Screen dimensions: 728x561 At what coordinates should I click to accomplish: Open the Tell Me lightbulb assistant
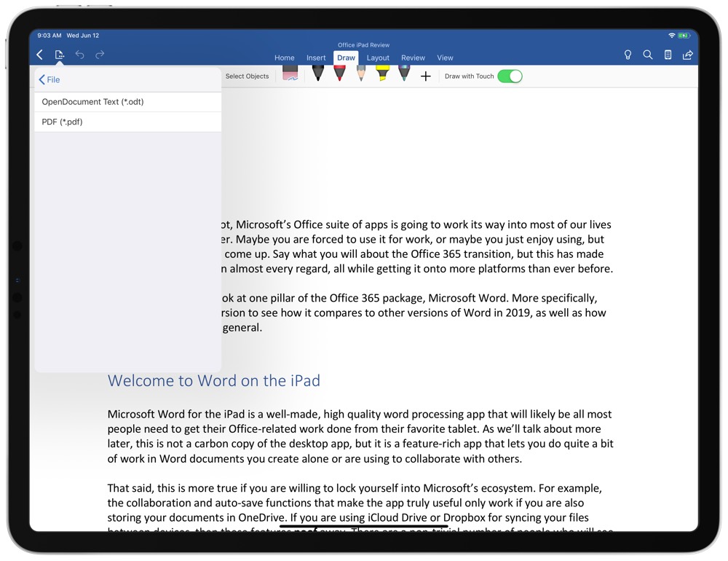628,54
